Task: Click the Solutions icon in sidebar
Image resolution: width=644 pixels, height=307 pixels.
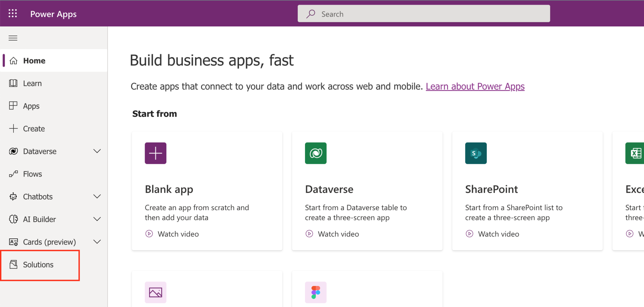Action: 13,265
